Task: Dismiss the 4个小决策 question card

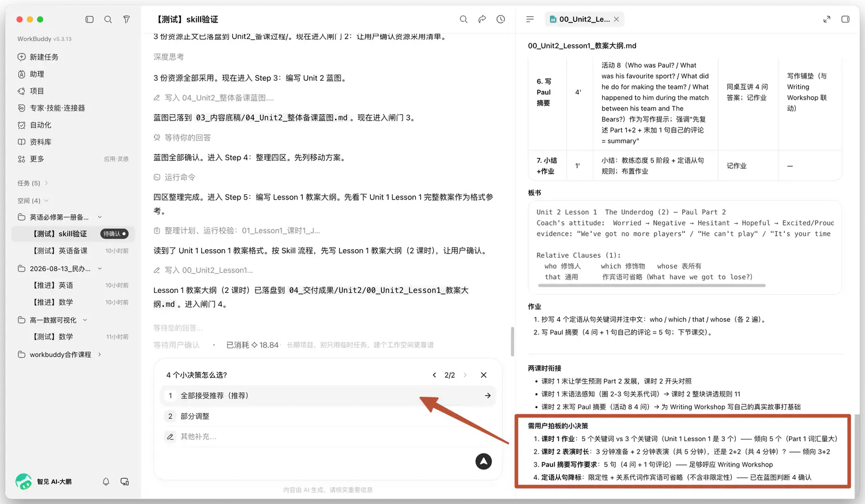Action: tap(484, 375)
